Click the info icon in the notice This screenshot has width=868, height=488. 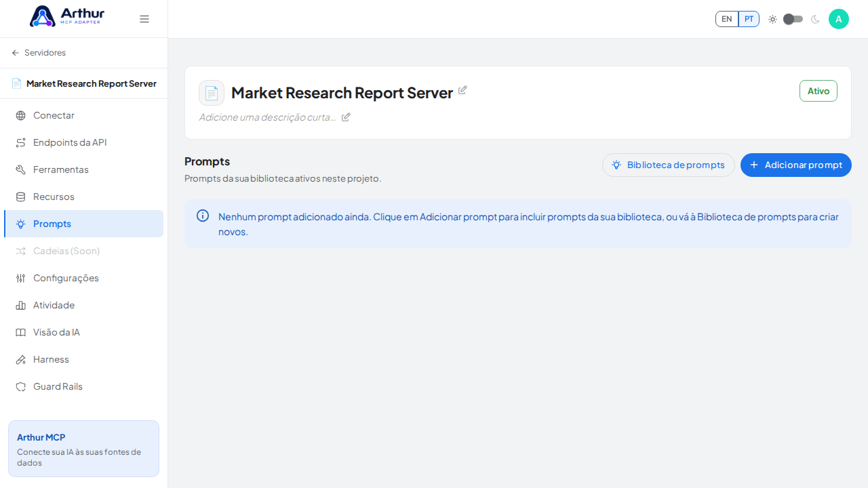click(203, 216)
